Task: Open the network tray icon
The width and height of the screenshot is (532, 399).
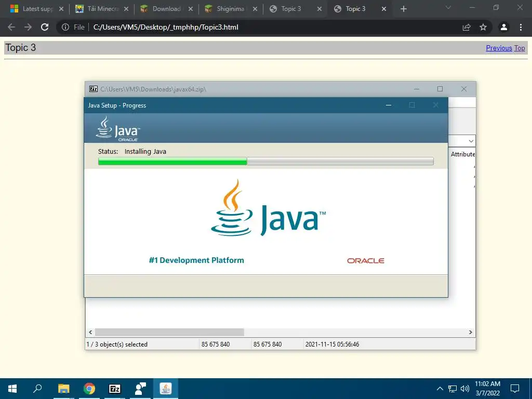Action: click(453, 389)
